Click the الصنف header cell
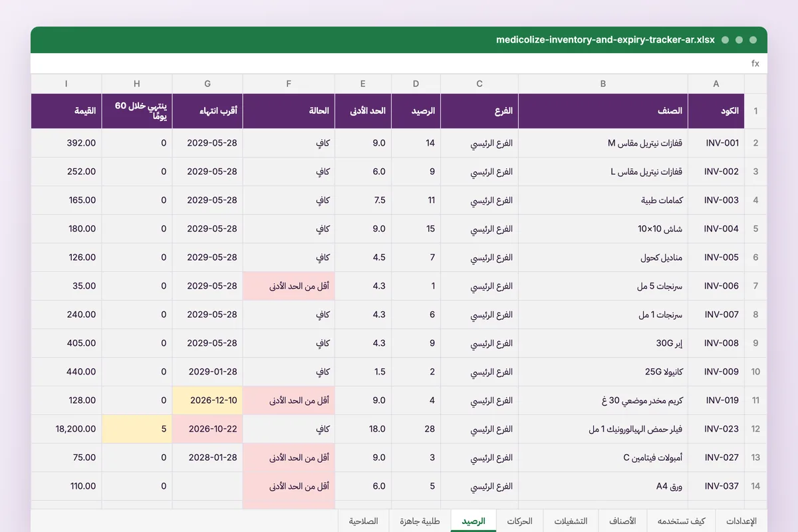Image resolution: width=798 pixels, height=532 pixels. click(x=603, y=111)
